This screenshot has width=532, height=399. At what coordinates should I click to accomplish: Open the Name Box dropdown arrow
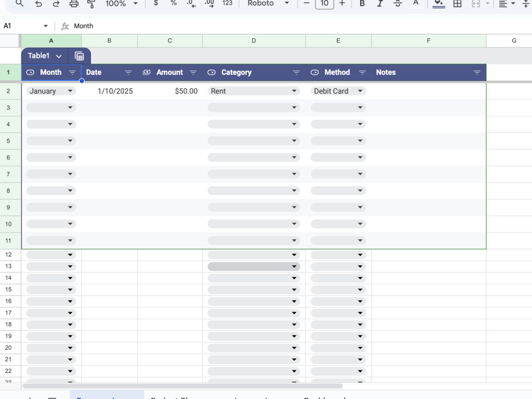[45, 26]
